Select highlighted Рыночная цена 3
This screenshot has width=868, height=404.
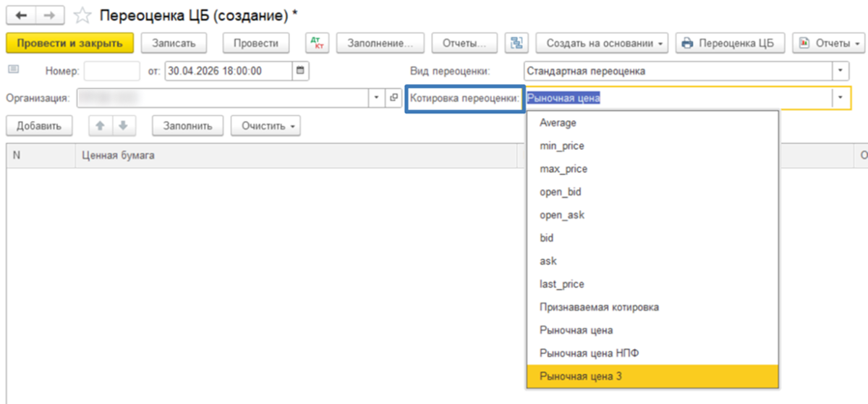(653, 376)
